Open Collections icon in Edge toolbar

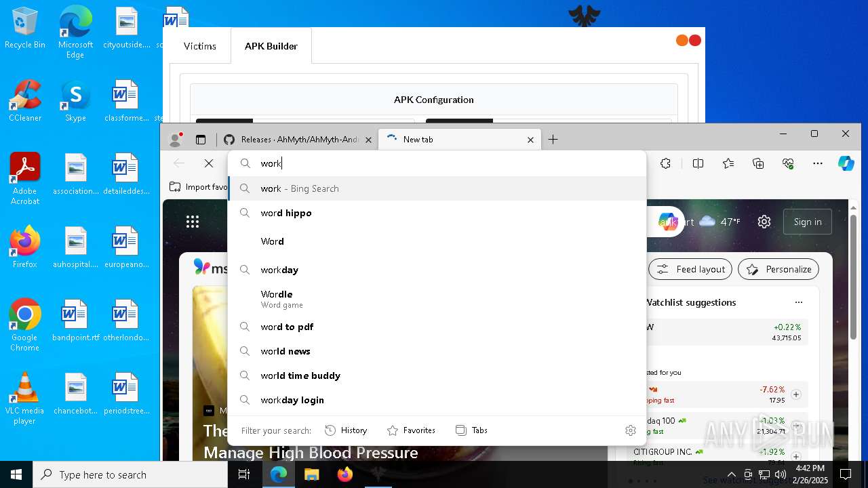[x=758, y=163]
